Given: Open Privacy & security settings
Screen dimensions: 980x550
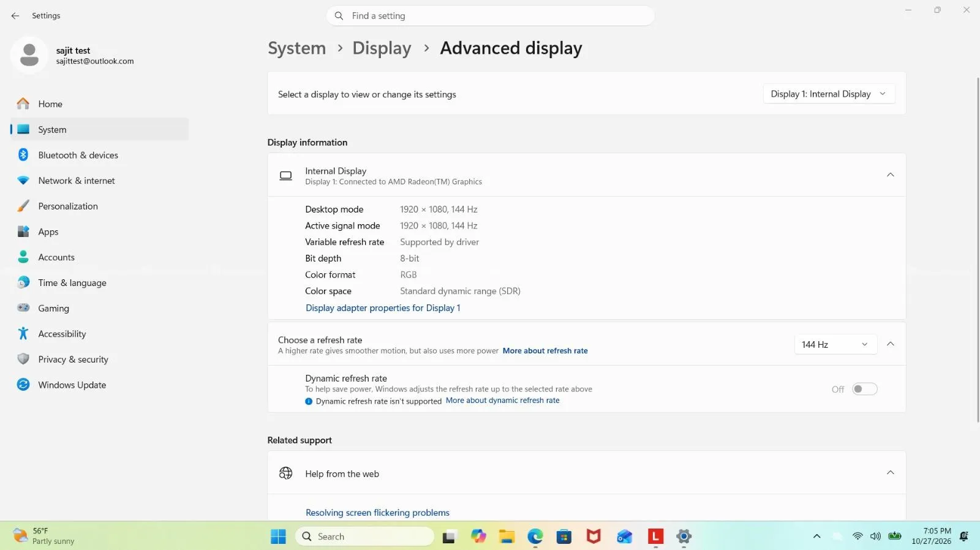Looking at the screenshot, I should coord(99,360).
